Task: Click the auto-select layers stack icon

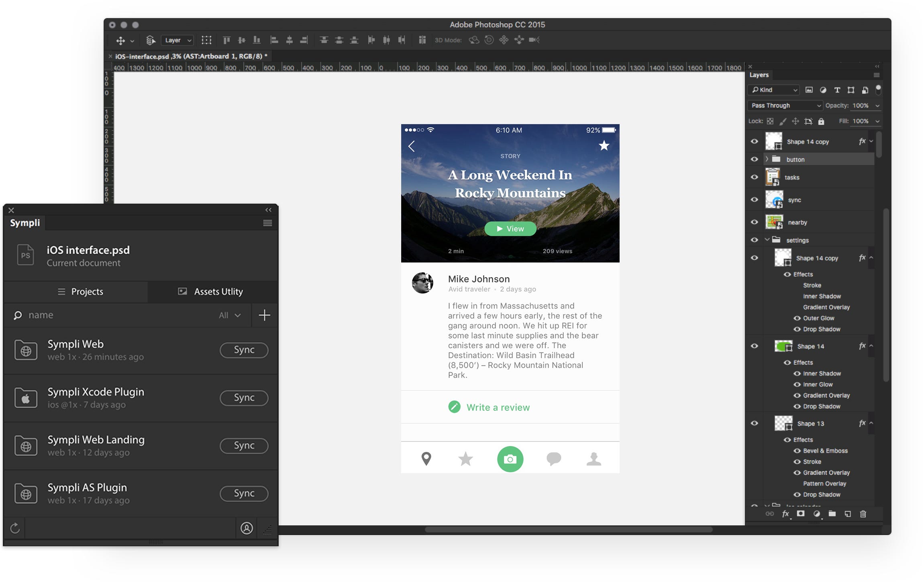Action: pos(150,40)
